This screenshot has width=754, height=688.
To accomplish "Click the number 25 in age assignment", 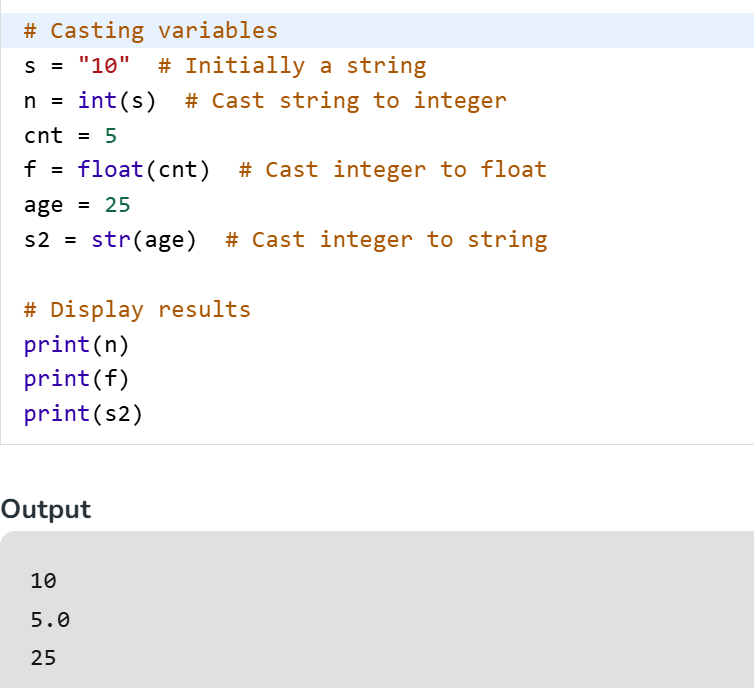I will click(118, 205).
